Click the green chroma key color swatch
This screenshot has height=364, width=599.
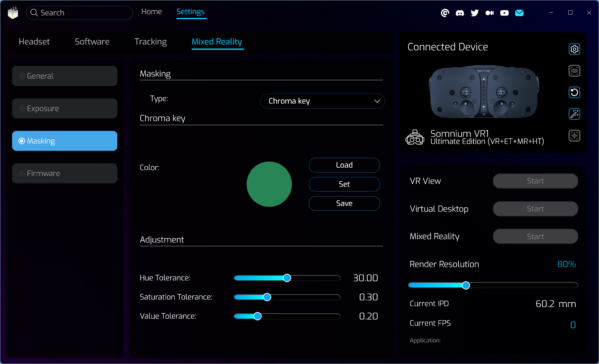[x=269, y=184]
